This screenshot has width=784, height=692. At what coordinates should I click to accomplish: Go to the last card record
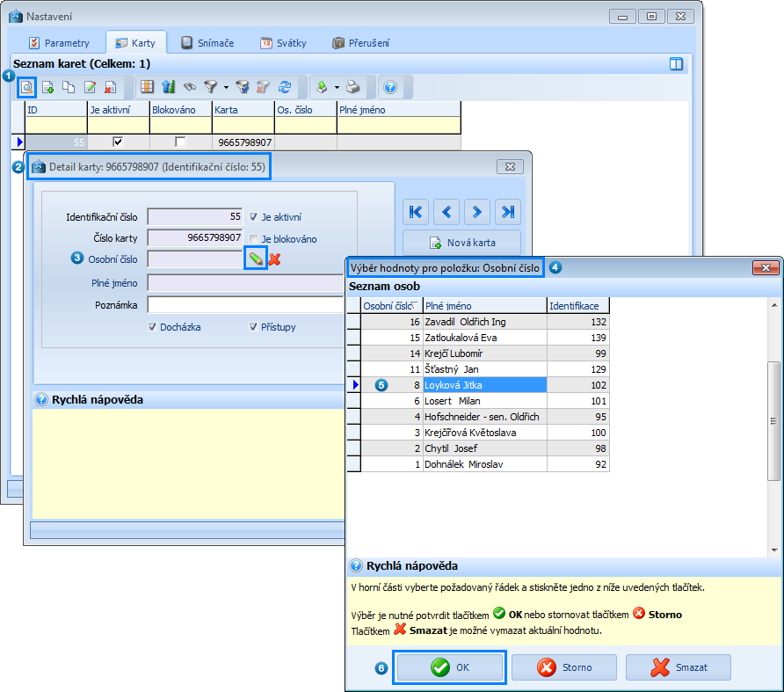(508, 212)
